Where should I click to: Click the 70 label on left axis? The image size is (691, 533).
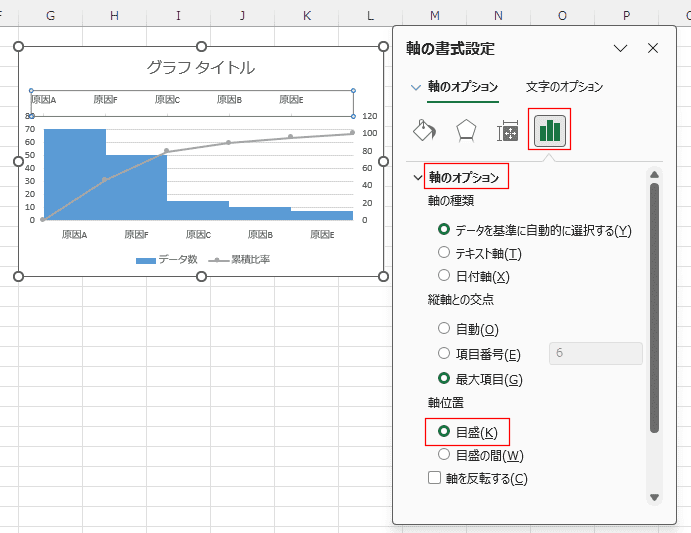point(30,129)
